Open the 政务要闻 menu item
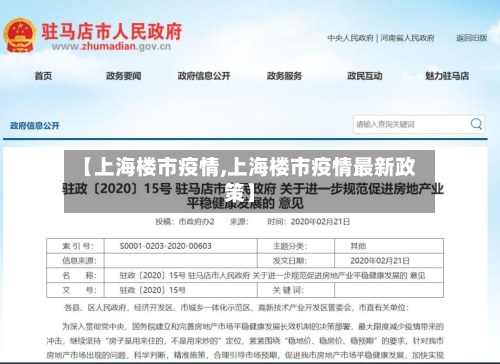 coord(124,76)
